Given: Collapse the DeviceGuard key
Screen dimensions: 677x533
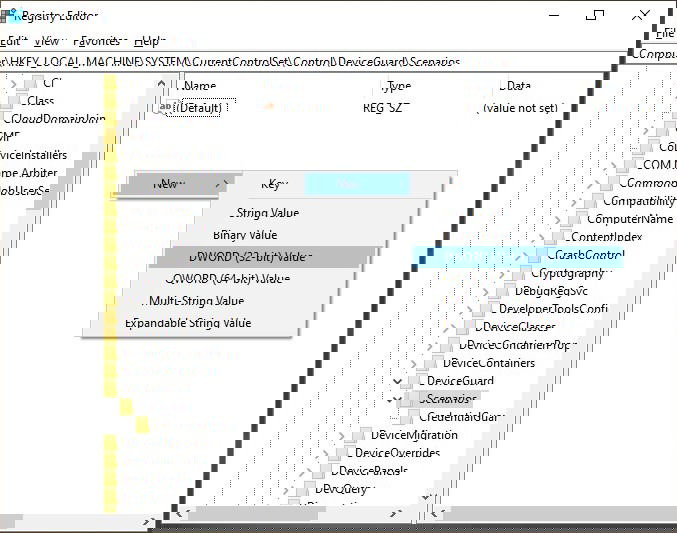Looking at the screenshot, I should click(x=398, y=381).
